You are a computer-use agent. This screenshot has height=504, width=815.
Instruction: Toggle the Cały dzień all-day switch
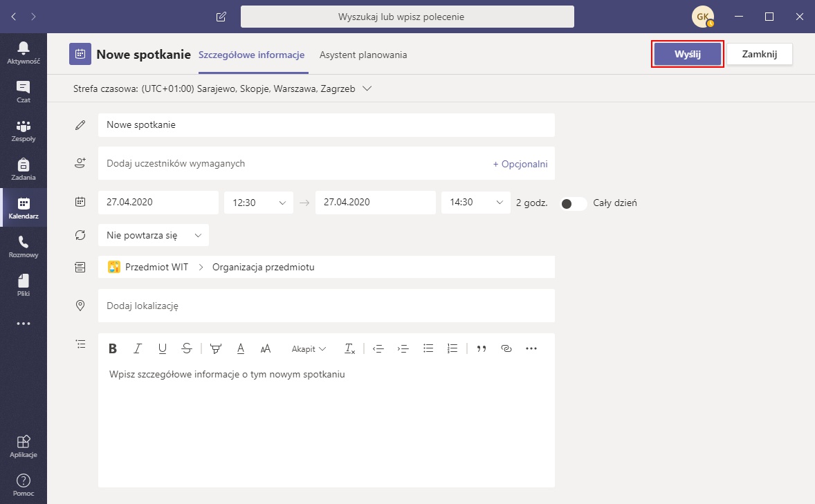point(574,204)
